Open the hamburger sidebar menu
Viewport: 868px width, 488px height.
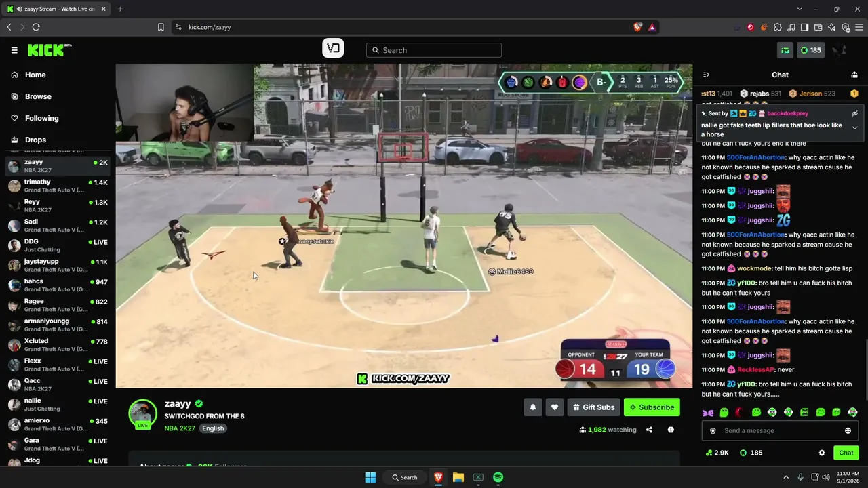(14, 50)
